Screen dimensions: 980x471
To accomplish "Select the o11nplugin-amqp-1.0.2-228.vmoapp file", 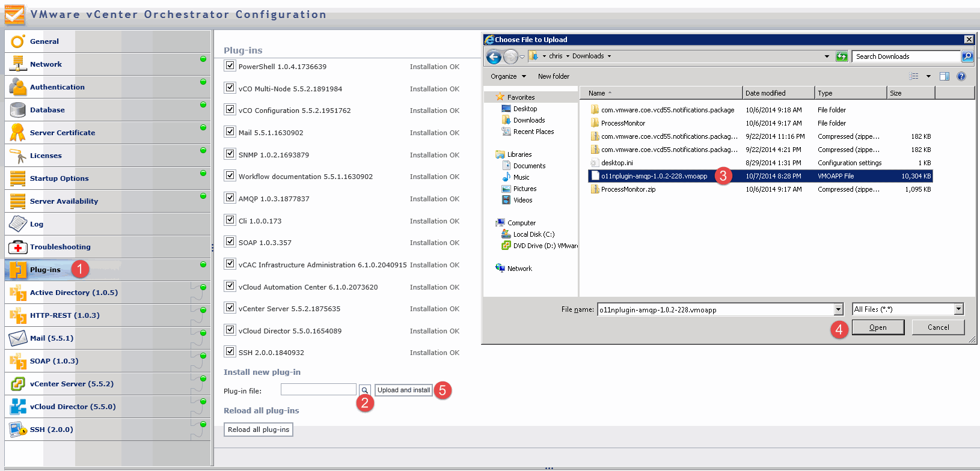I will tap(654, 176).
